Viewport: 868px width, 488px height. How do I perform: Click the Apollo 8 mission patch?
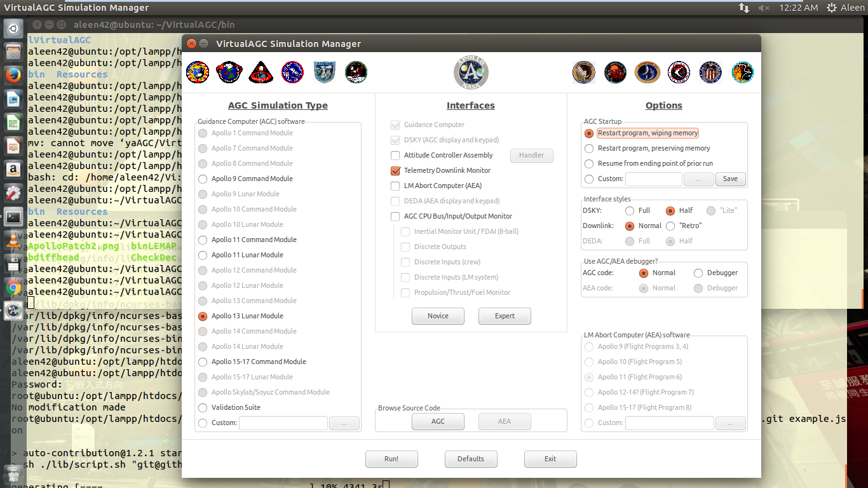261,72
